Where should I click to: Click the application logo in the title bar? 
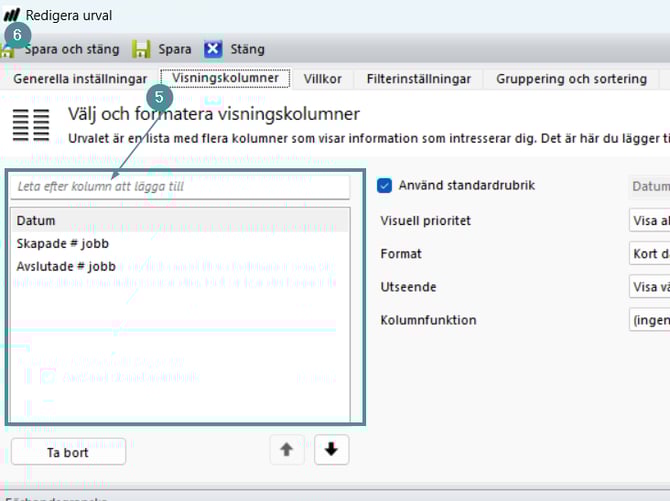[x=12, y=15]
